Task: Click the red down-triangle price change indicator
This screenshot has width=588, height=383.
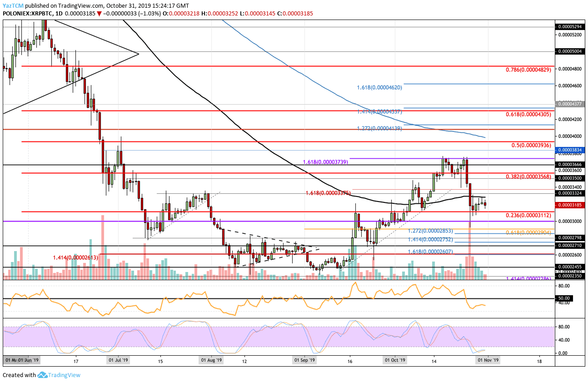Action: point(100,14)
